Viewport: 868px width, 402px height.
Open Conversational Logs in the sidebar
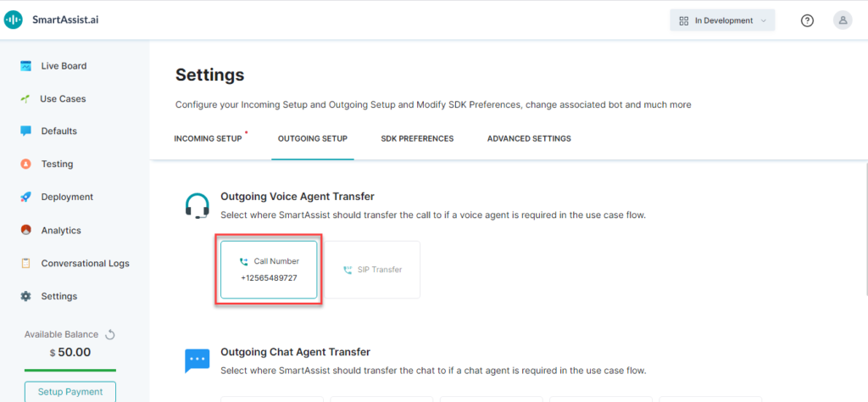click(85, 264)
